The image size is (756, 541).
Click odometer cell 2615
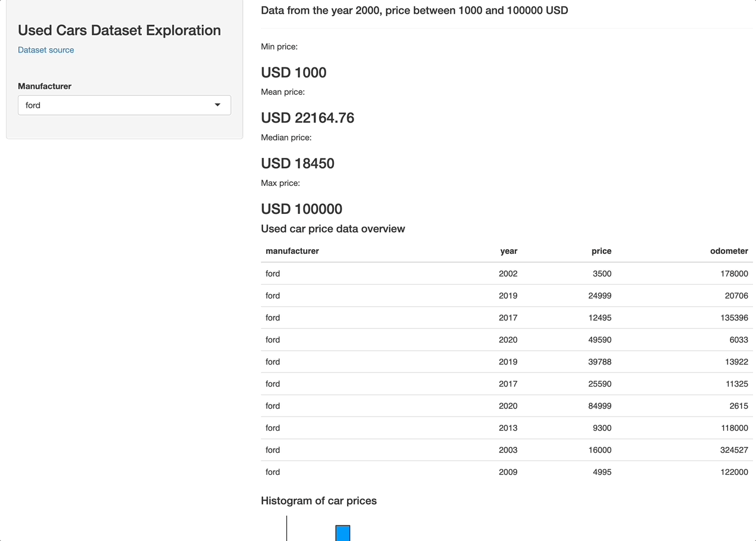pyautogui.click(x=739, y=406)
